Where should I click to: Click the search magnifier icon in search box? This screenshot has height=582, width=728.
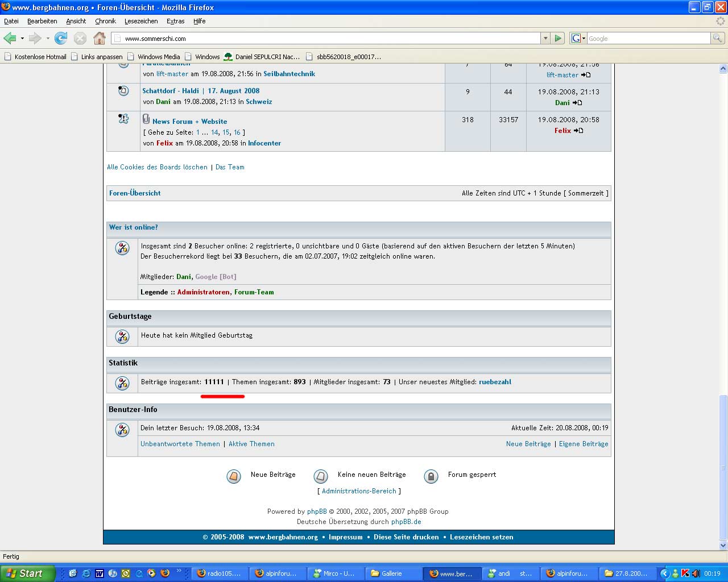tap(718, 38)
